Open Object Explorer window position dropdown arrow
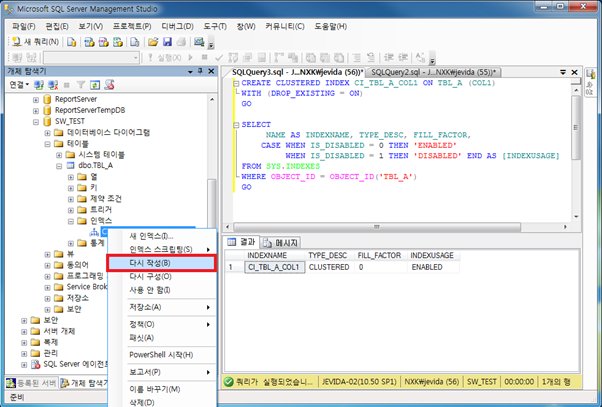Image resolution: width=602 pixels, height=407 pixels. click(190, 72)
